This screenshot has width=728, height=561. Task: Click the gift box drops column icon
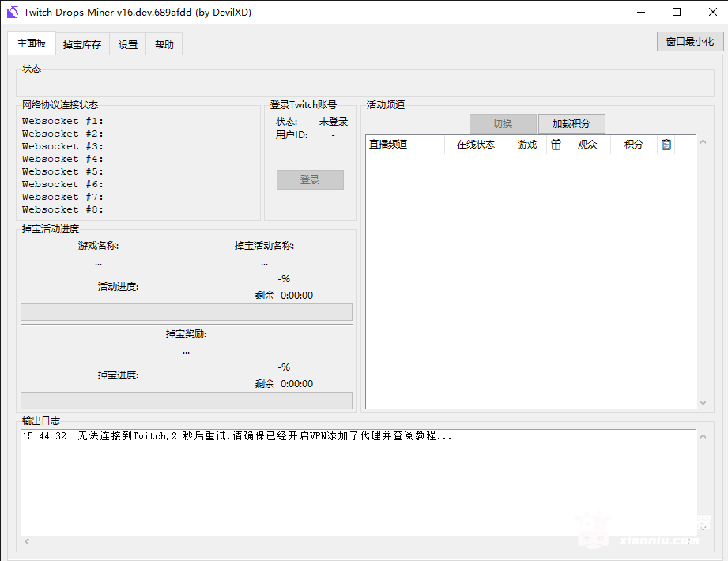pyautogui.click(x=556, y=145)
